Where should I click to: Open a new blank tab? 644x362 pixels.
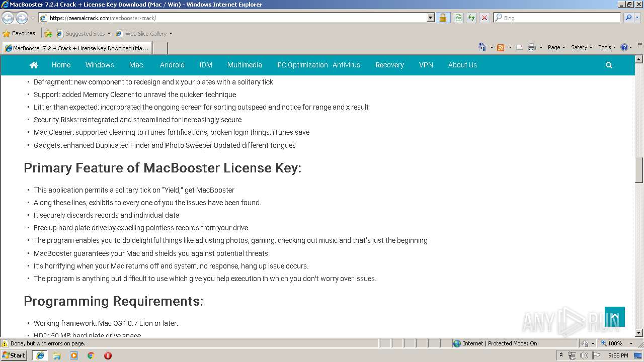[160, 48]
